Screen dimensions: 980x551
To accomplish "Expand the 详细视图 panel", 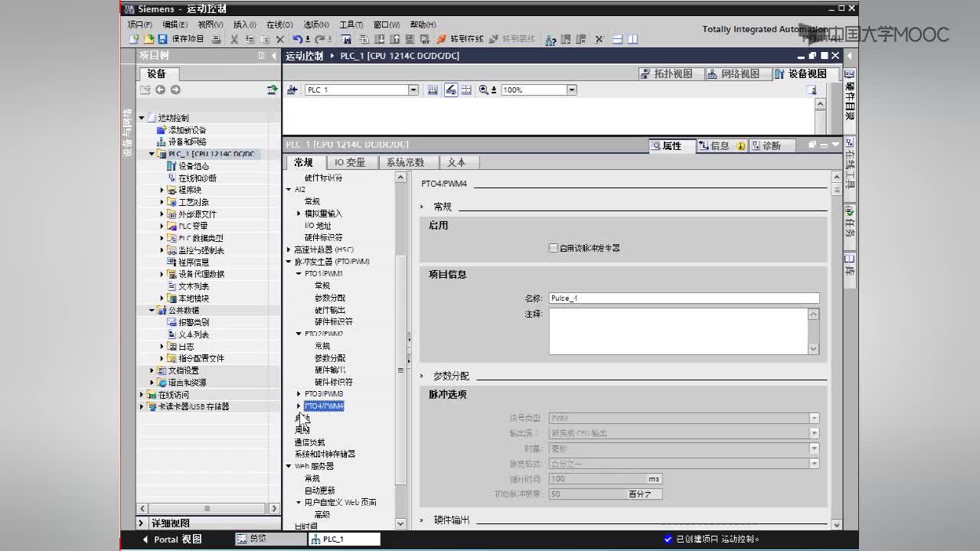I will [x=142, y=523].
